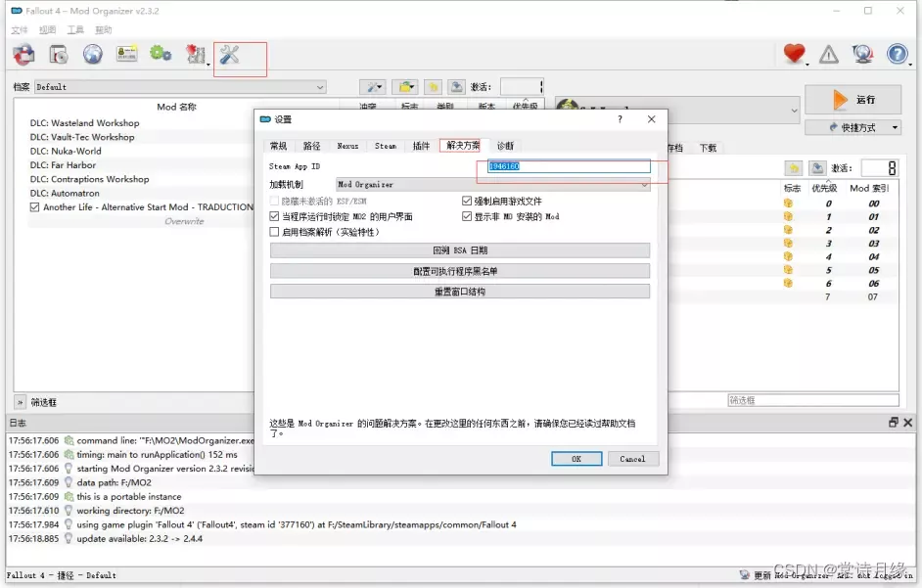
Task: Launch the game with 运行 button
Action: click(x=853, y=100)
